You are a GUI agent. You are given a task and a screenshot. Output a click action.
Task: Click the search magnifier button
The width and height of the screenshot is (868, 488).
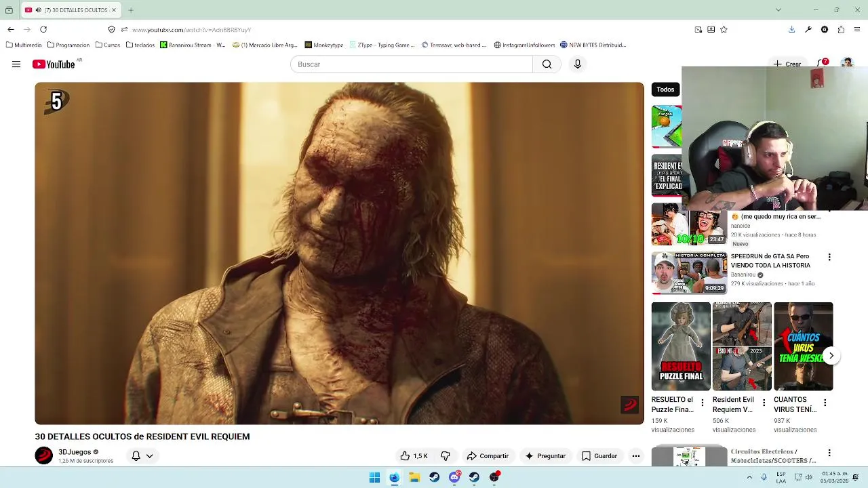(547, 64)
